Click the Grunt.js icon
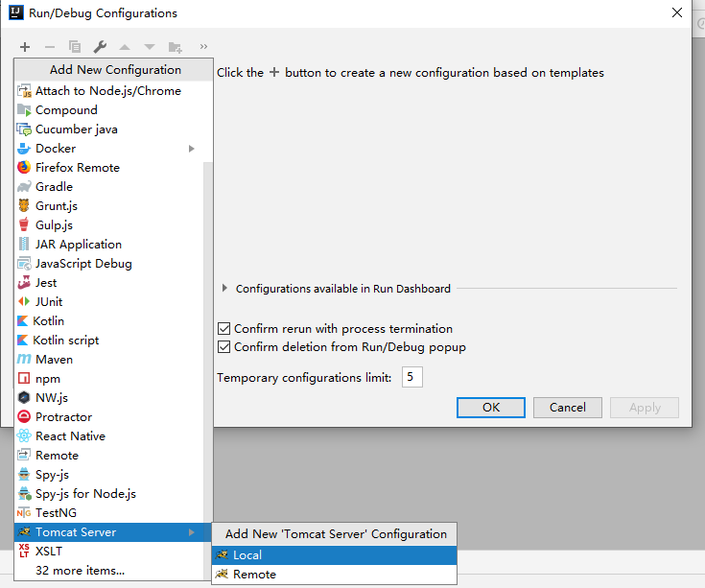The width and height of the screenshot is (705, 588). (x=24, y=205)
